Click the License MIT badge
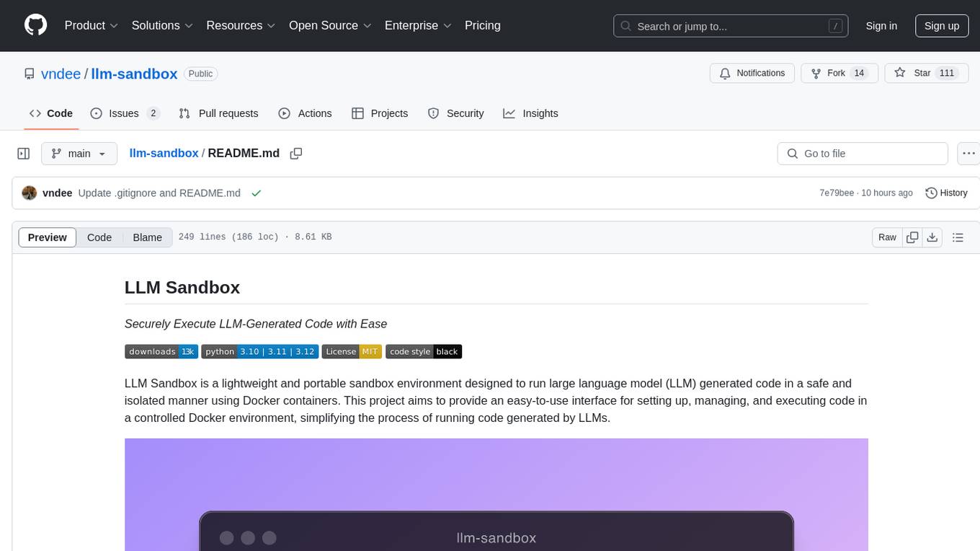Viewport: 980px width, 551px height. (352, 352)
